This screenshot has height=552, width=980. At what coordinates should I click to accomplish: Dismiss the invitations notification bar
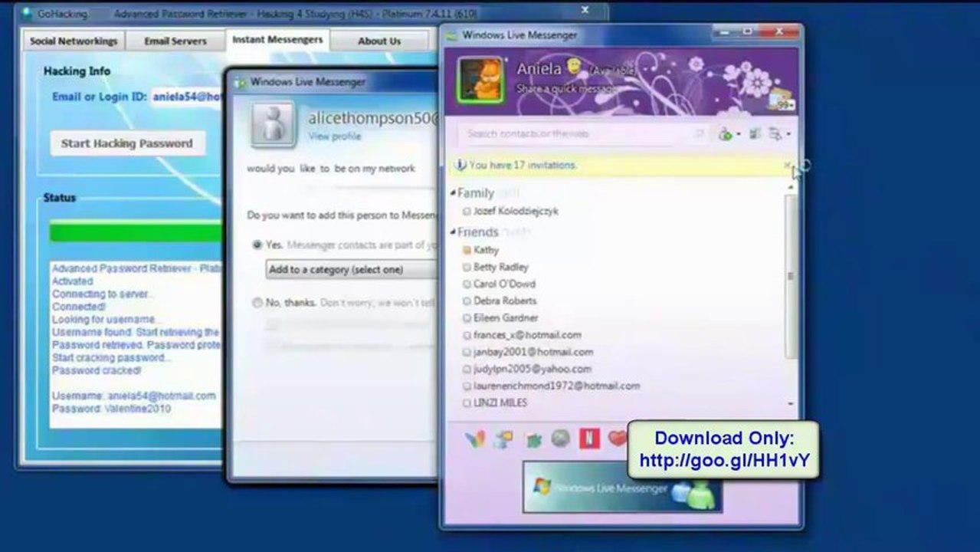click(x=787, y=165)
